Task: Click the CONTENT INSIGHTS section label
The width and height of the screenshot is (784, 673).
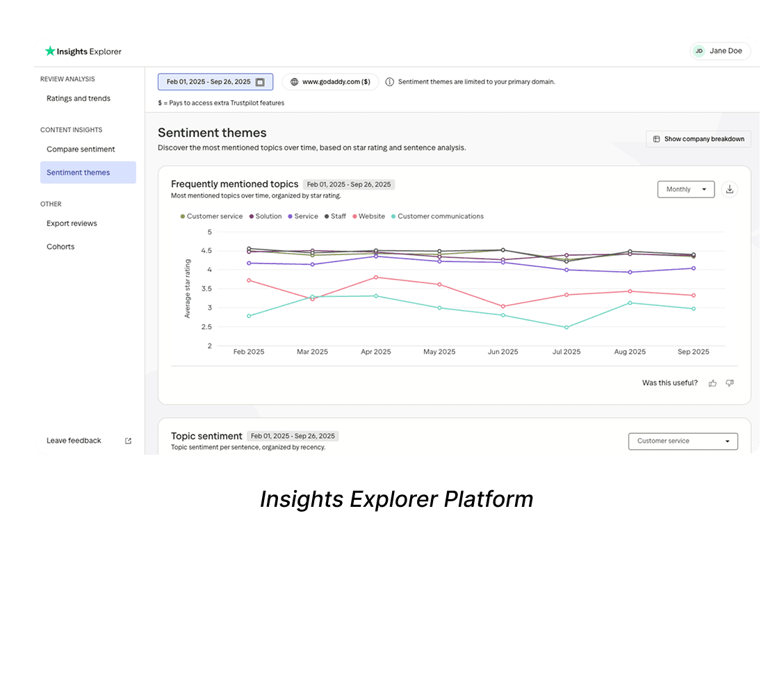Action: pos(71,130)
